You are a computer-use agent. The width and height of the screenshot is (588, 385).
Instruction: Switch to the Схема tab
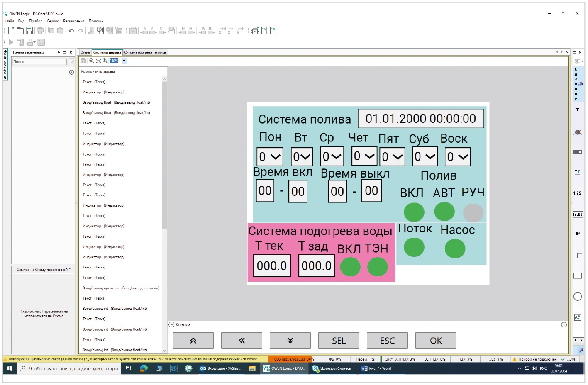pyautogui.click(x=85, y=52)
